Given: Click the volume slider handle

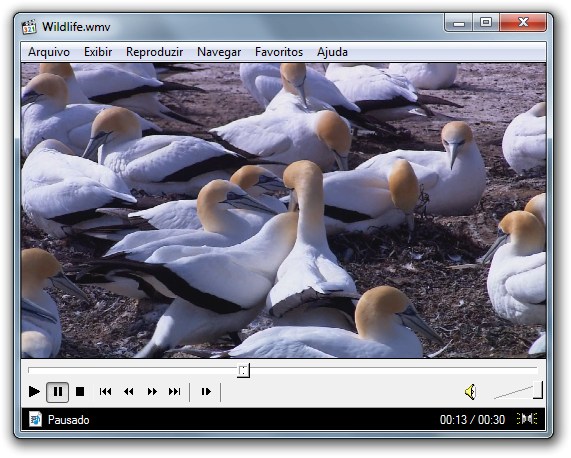Looking at the screenshot, I should [538, 390].
